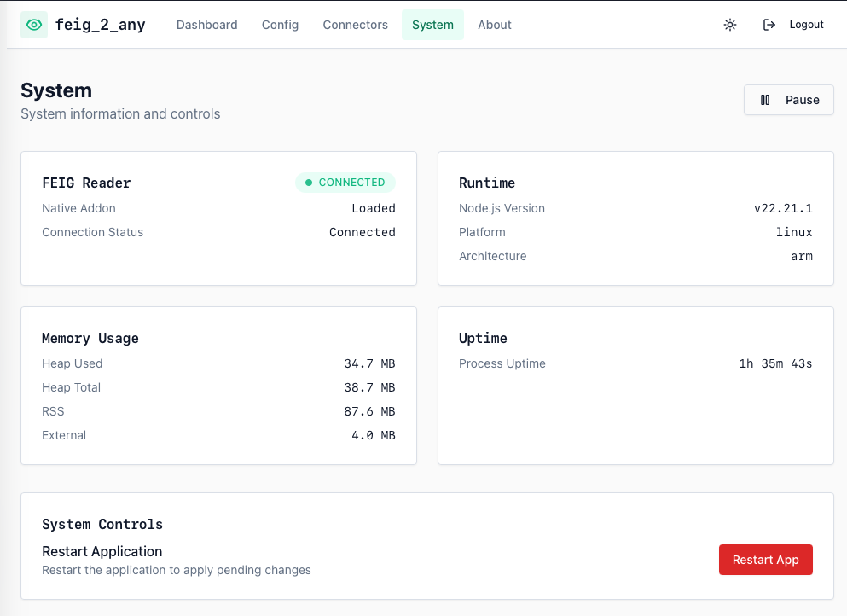This screenshot has height=616, width=847.
Task: Click the green eye logo icon
Action: tap(34, 25)
